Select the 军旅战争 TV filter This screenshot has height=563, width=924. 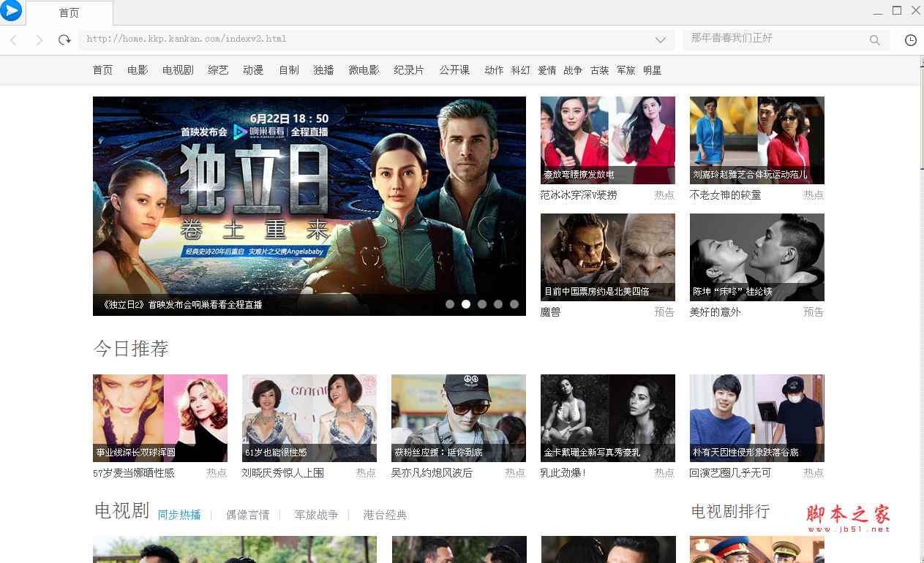tap(316, 515)
